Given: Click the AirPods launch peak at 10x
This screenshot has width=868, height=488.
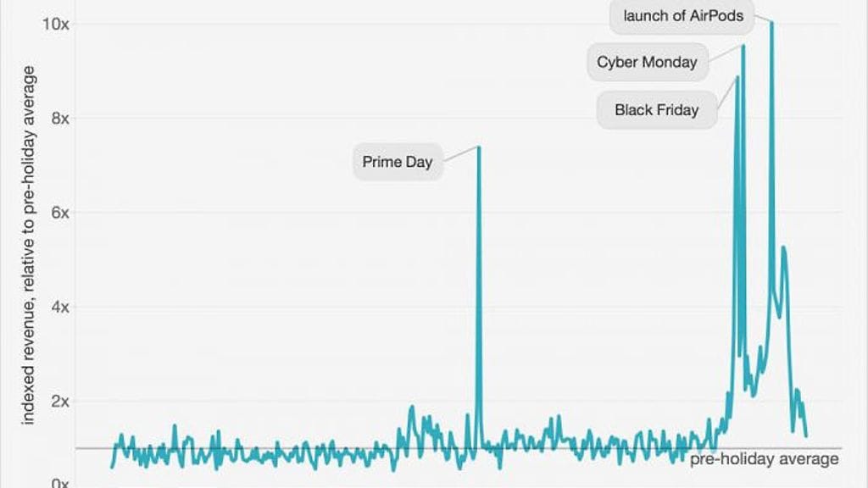Looking at the screenshot, I should point(771,23).
